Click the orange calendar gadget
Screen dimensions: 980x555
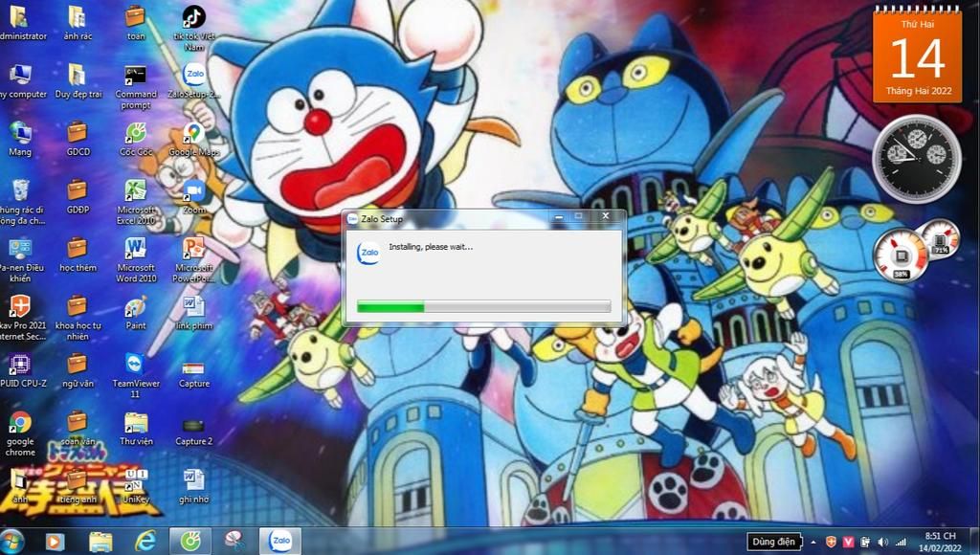pyautogui.click(x=917, y=55)
